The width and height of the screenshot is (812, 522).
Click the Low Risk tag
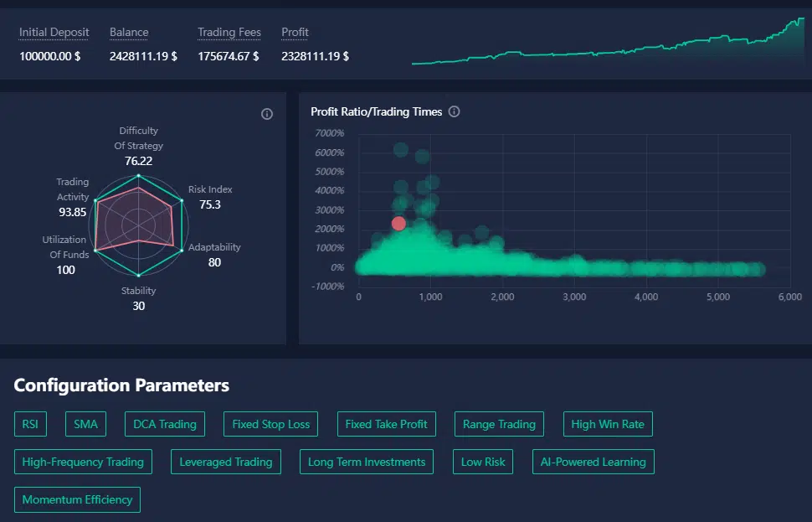pos(484,462)
